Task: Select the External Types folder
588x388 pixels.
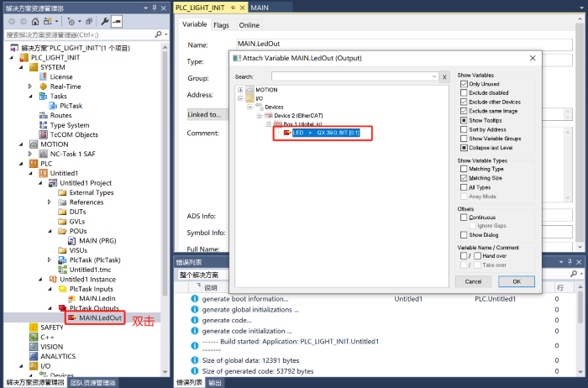Action: pyautogui.click(x=91, y=192)
